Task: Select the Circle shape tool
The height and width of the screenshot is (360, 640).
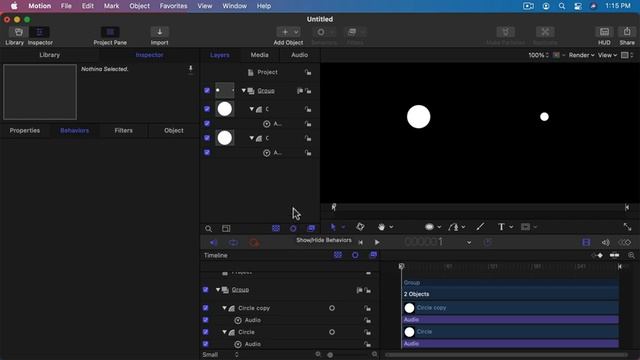Action: point(429,227)
